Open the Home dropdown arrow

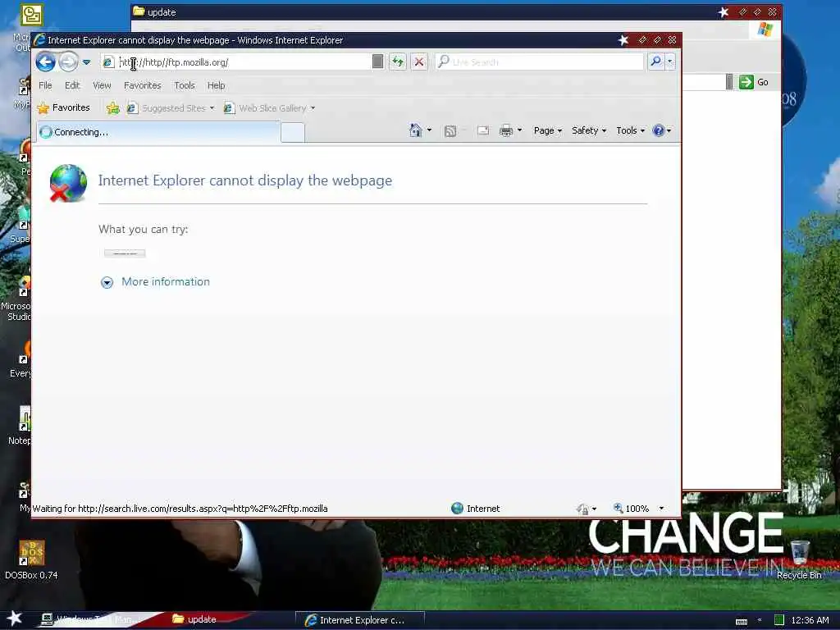pyautogui.click(x=429, y=130)
